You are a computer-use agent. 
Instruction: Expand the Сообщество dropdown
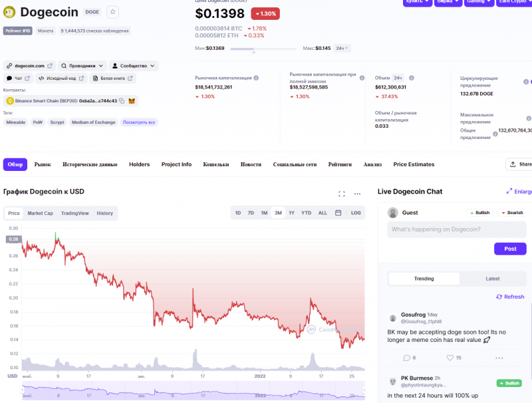click(134, 66)
